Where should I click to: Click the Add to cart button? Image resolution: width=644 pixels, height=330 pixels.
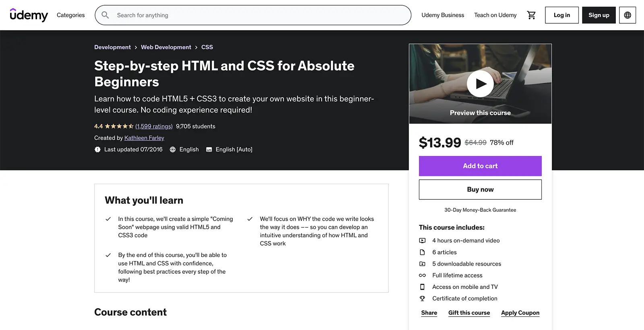click(480, 166)
